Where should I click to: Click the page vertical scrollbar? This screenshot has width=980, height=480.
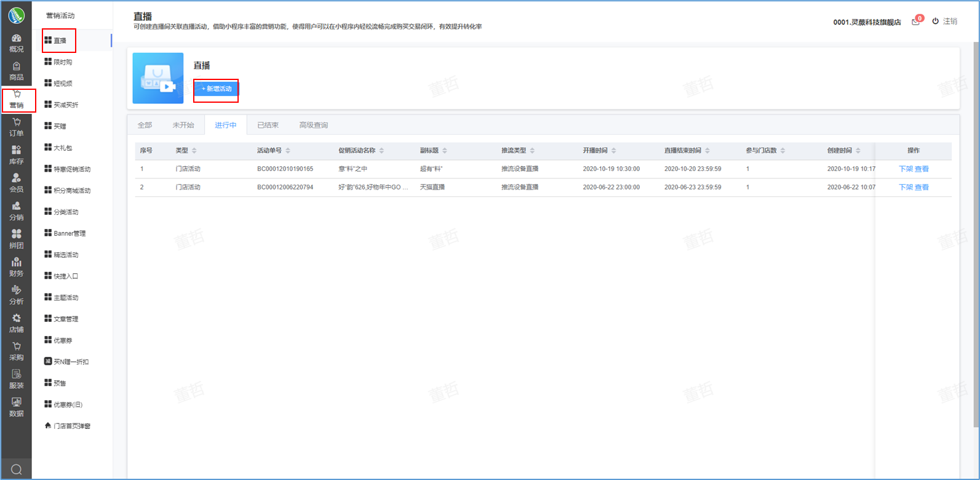[976, 234]
